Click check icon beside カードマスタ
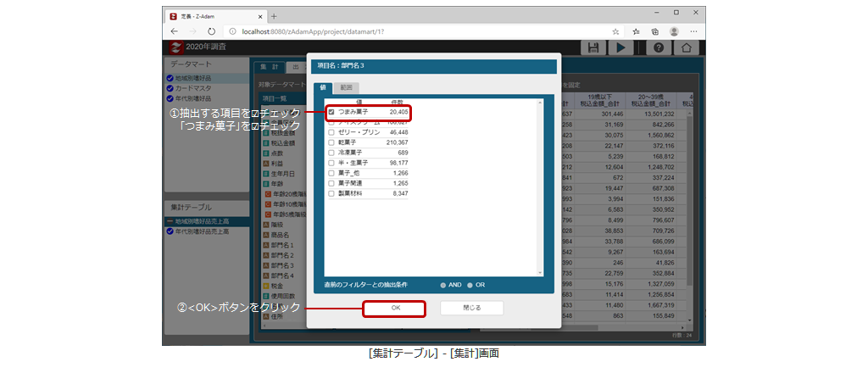 (x=170, y=88)
